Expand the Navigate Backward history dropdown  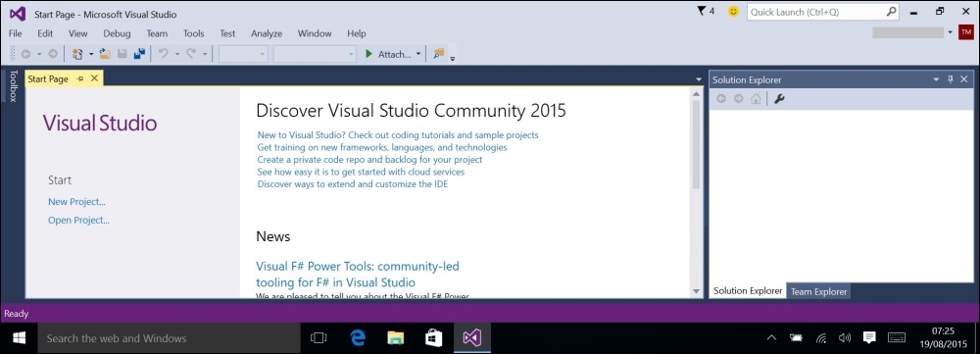pos(39,54)
